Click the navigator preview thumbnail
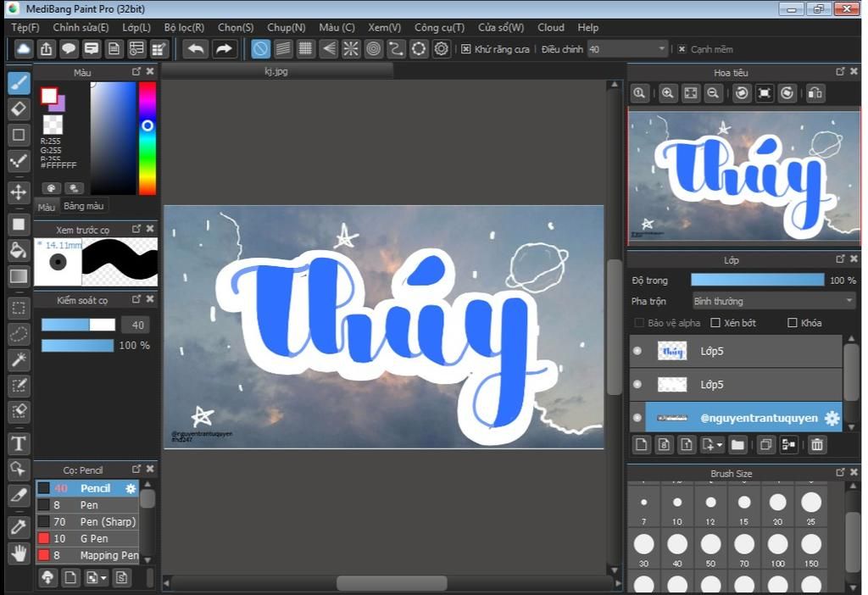 [x=744, y=177]
